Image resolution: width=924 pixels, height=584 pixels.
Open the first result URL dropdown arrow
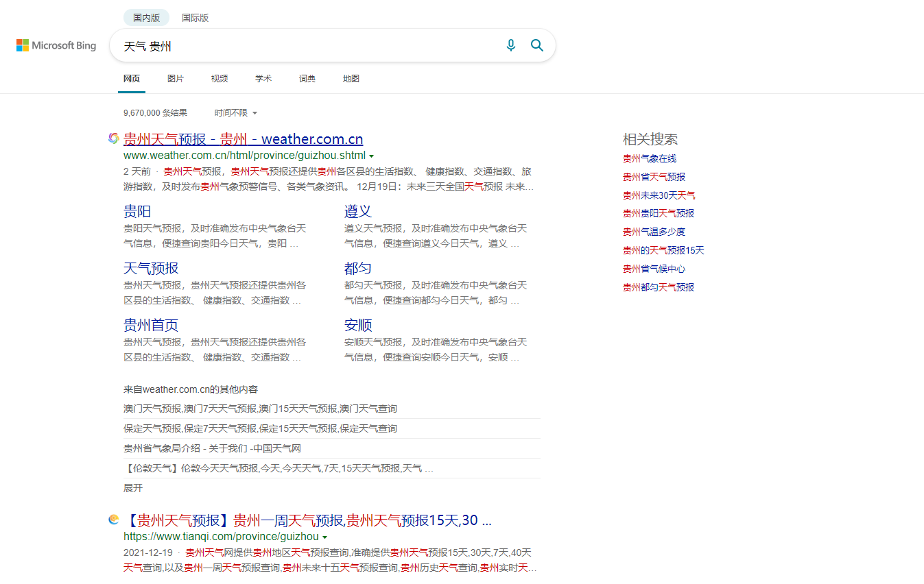pos(372,156)
